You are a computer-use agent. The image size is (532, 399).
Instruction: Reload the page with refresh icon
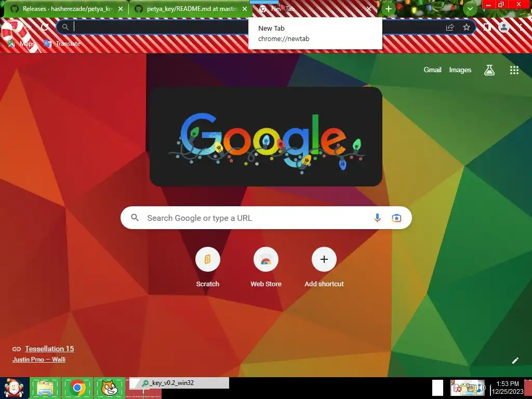point(45,27)
